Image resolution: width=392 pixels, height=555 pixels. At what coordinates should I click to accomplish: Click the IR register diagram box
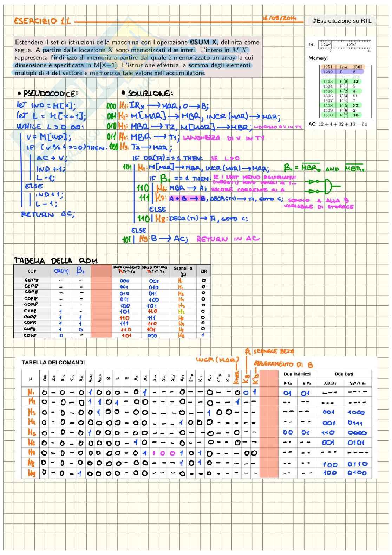coord(345,45)
